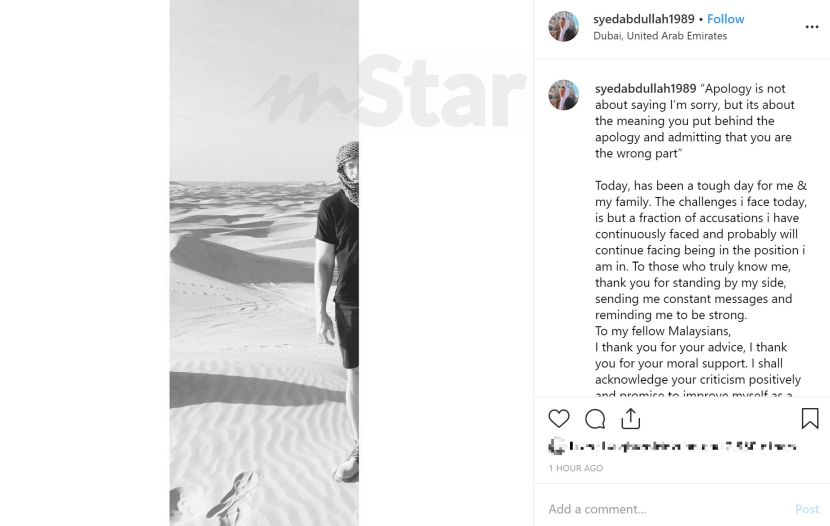The height and width of the screenshot is (526, 830).
Task: Click the caption text starting with Apology
Action: point(694,121)
